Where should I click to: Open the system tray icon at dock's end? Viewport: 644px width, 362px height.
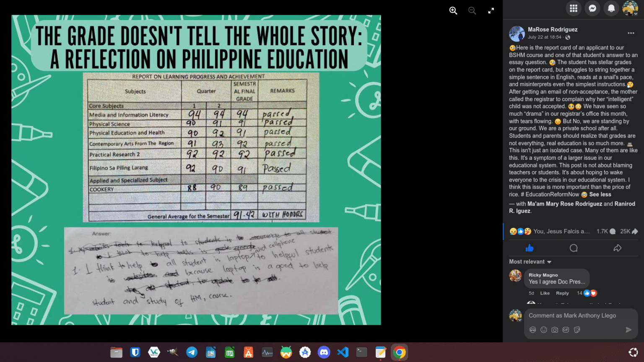click(x=634, y=352)
